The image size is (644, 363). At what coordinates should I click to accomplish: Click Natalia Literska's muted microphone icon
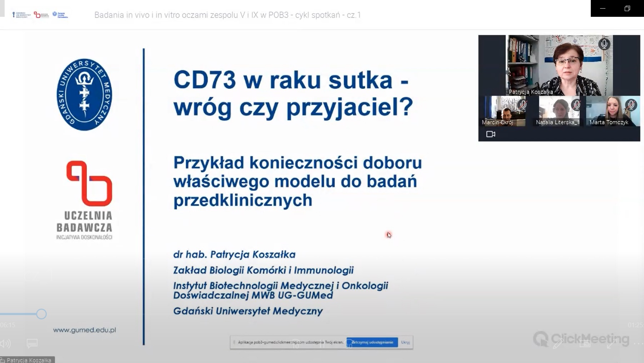coord(576,104)
